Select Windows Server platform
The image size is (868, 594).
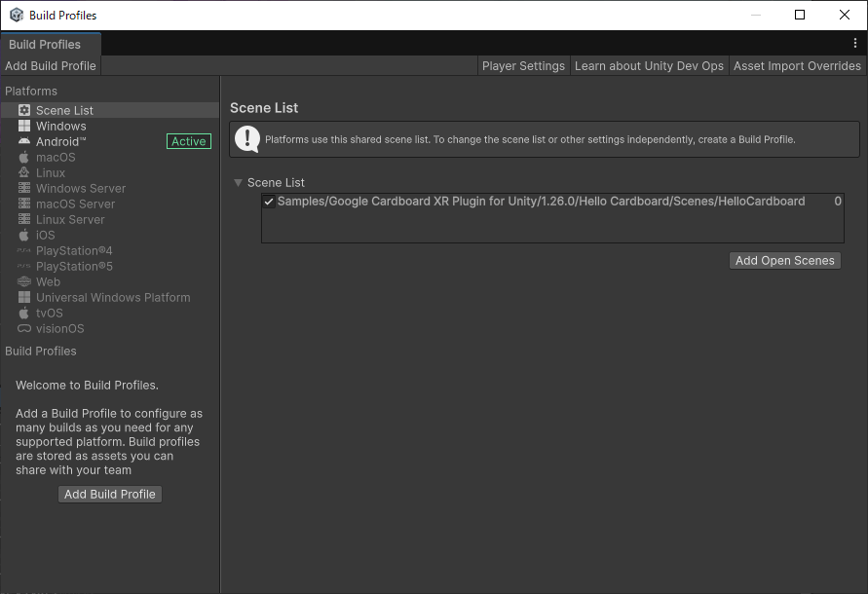click(x=110, y=188)
